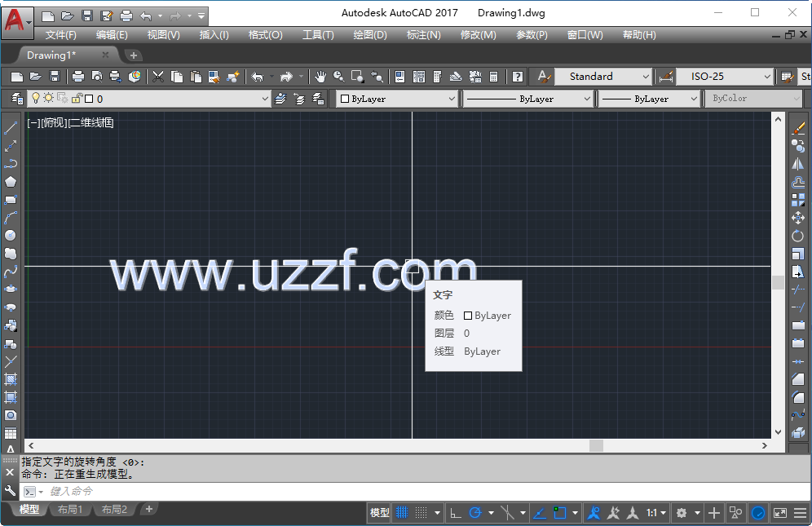Screen dimensions: 812x526
Task: Open the 1:1 annotation scale dropdown
Action: [x=656, y=512]
